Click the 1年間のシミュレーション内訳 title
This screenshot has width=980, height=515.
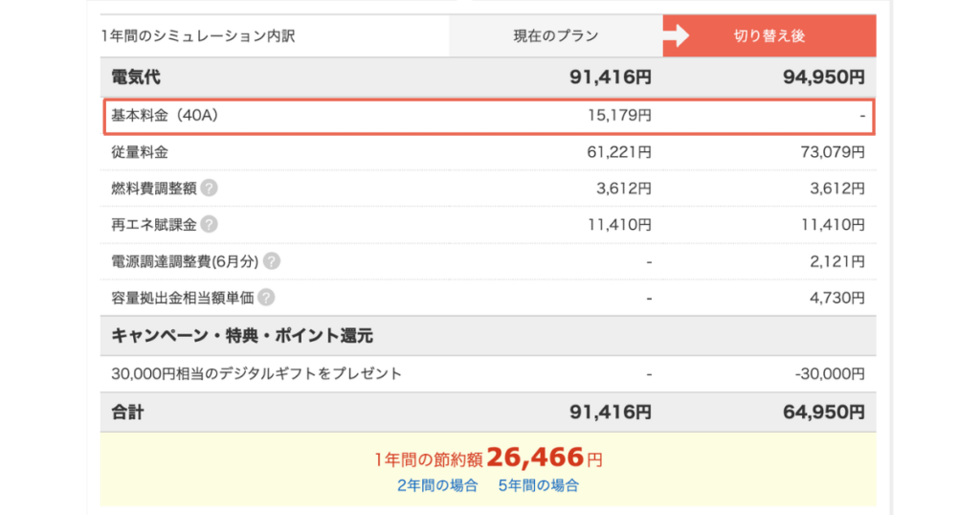tap(197, 36)
